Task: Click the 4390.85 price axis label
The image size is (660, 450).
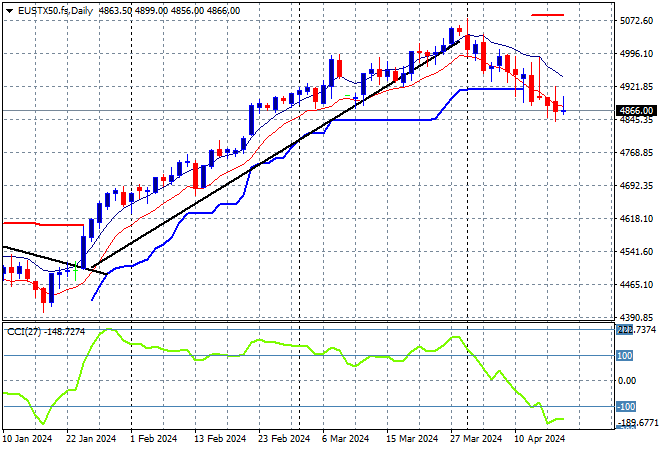Action: [635, 318]
